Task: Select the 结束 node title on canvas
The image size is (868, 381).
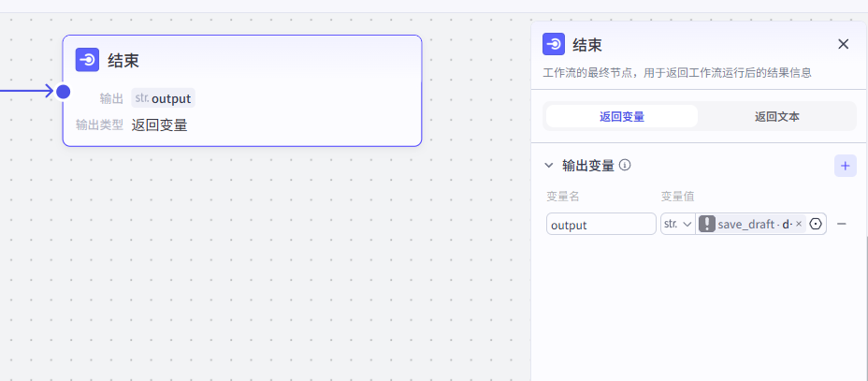Action: pos(123,61)
